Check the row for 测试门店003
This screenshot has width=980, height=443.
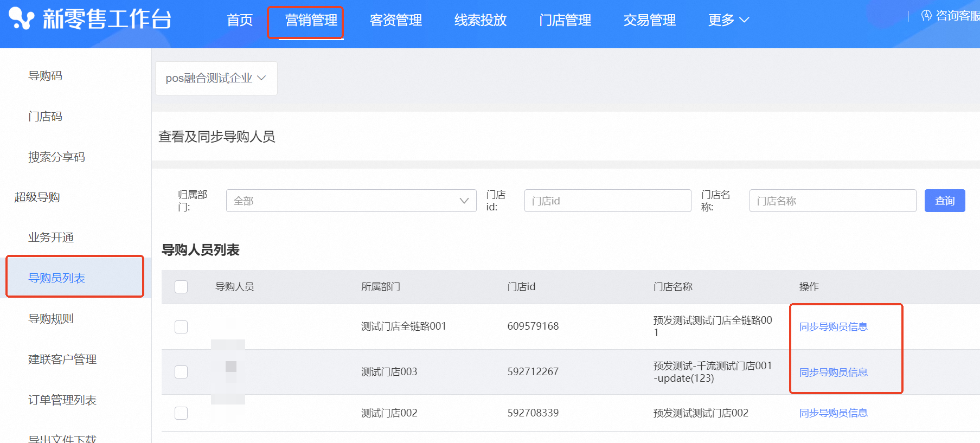tap(181, 372)
